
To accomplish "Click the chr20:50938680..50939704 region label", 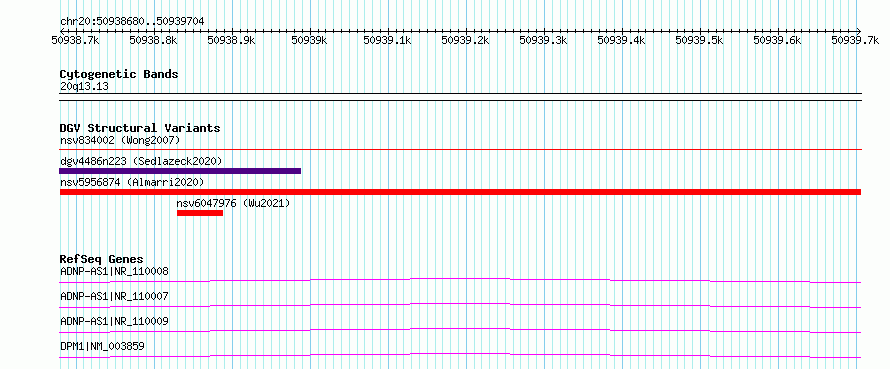I will (132, 22).
